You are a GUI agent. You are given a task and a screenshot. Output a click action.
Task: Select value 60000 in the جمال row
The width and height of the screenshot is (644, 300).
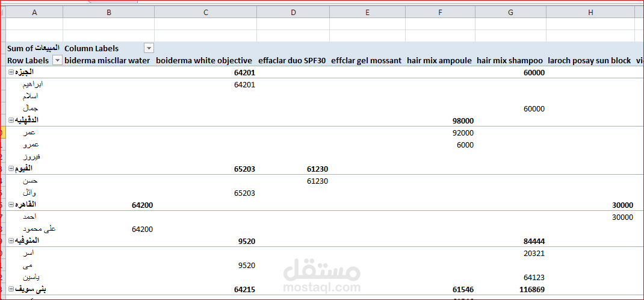(x=534, y=109)
